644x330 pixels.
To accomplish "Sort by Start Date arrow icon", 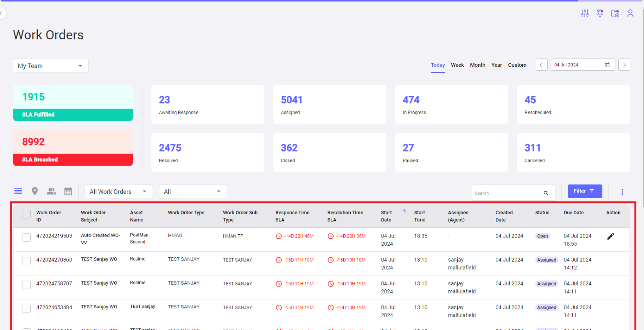I will point(404,211).
